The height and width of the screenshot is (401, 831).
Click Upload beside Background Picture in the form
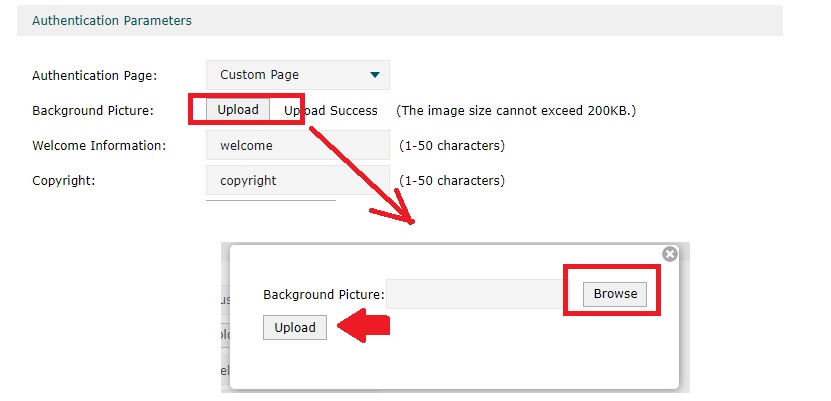(x=238, y=110)
